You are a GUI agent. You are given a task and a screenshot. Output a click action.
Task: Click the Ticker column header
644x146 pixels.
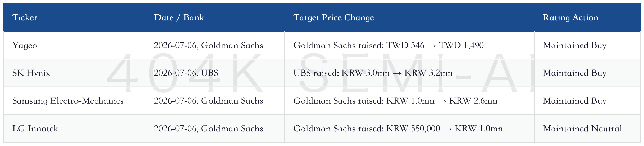coord(74,17)
